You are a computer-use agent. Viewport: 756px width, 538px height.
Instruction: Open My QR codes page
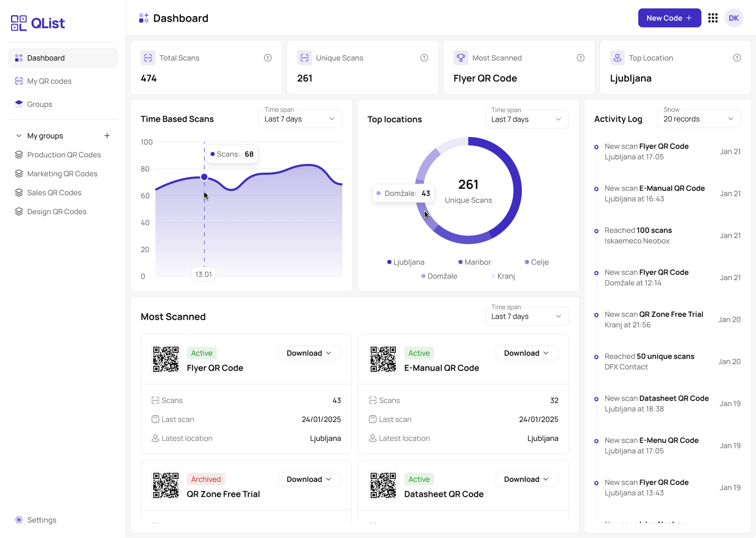49,81
